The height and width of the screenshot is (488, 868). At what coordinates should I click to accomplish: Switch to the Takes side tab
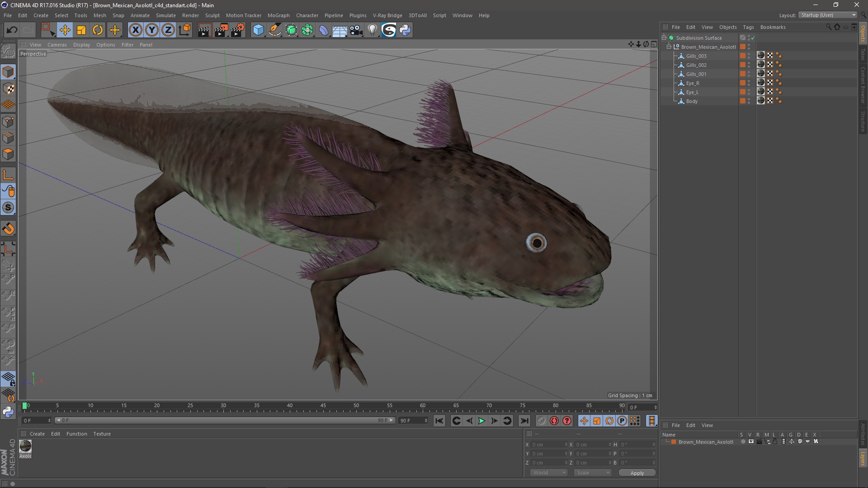863,54
